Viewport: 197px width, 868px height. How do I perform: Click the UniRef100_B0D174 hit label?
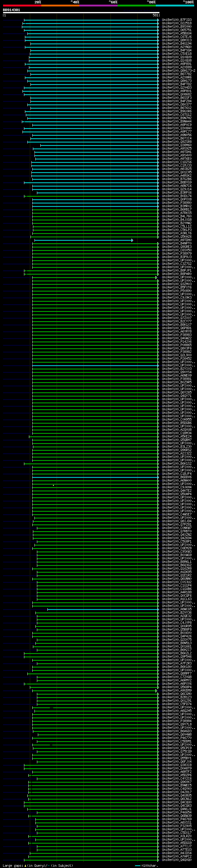coord(176,196)
